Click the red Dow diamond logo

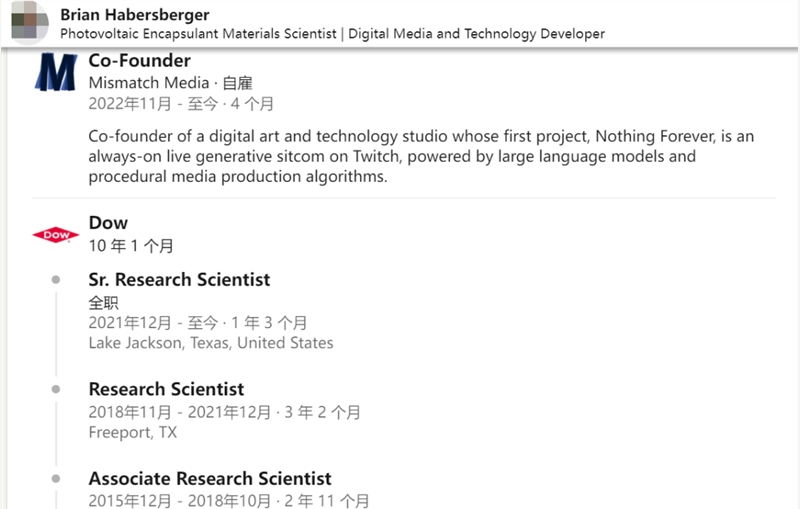point(55,235)
